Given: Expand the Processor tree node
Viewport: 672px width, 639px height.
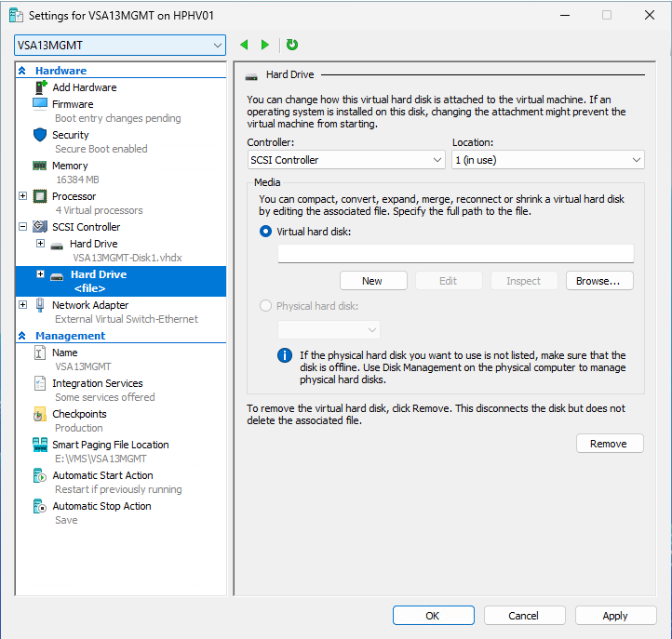Looking at the screenshot, I should tap(23, 196).
